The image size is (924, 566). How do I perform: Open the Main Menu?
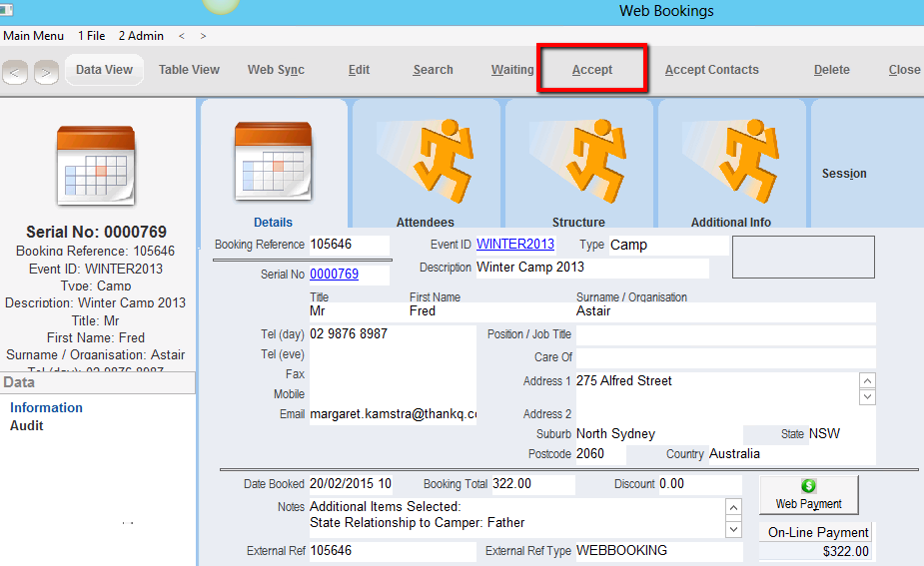(34, 36)
